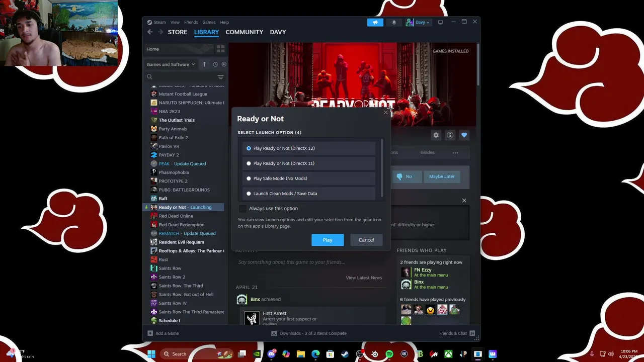Click Add a Game at bottom left
This screenshot has width=644, height=362.
coord(163,333)
